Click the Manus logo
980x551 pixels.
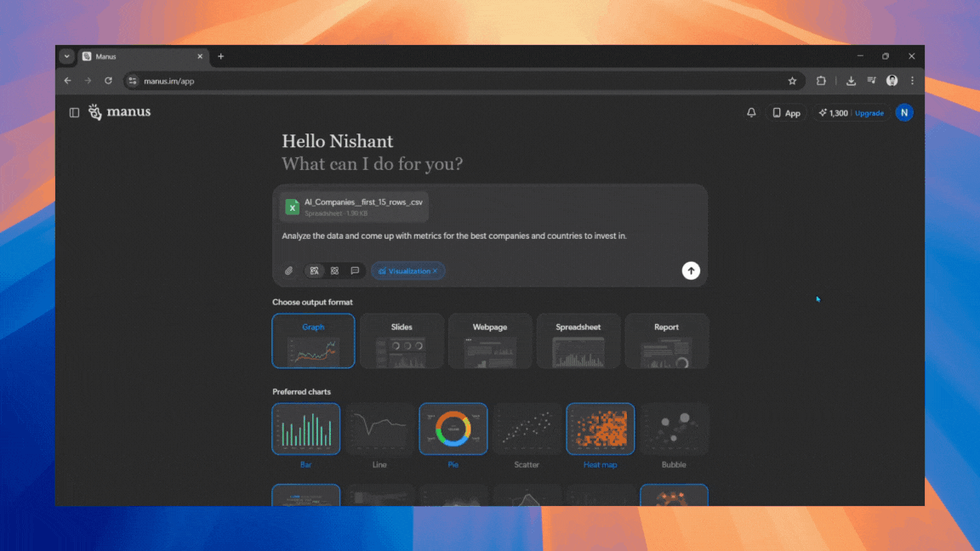click(119, 112)
